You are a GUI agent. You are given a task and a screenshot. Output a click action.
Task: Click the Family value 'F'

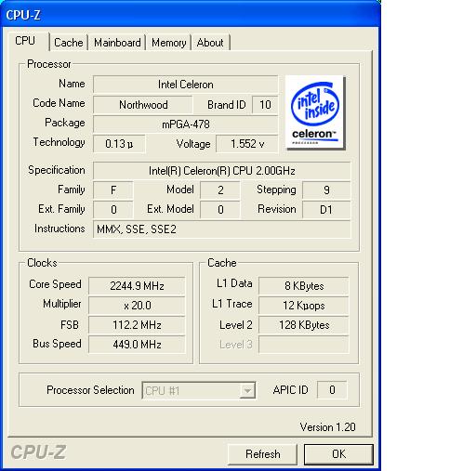(x=113, y=190)
